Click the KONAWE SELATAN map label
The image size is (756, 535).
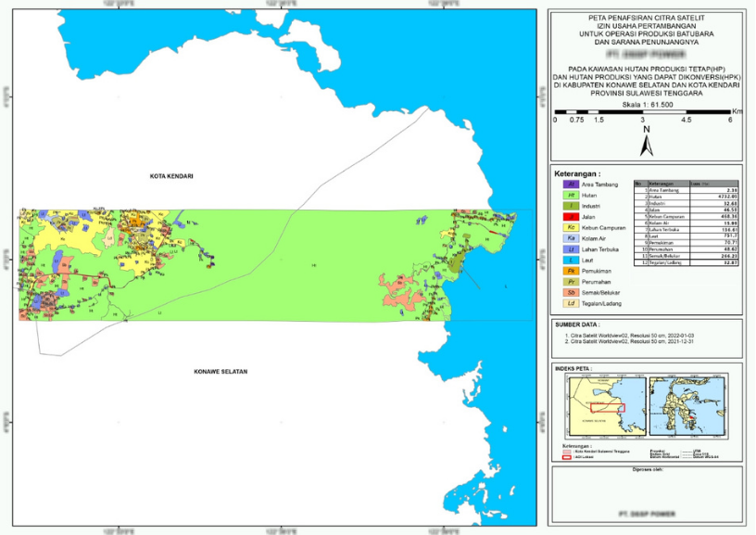click(220, 372)
